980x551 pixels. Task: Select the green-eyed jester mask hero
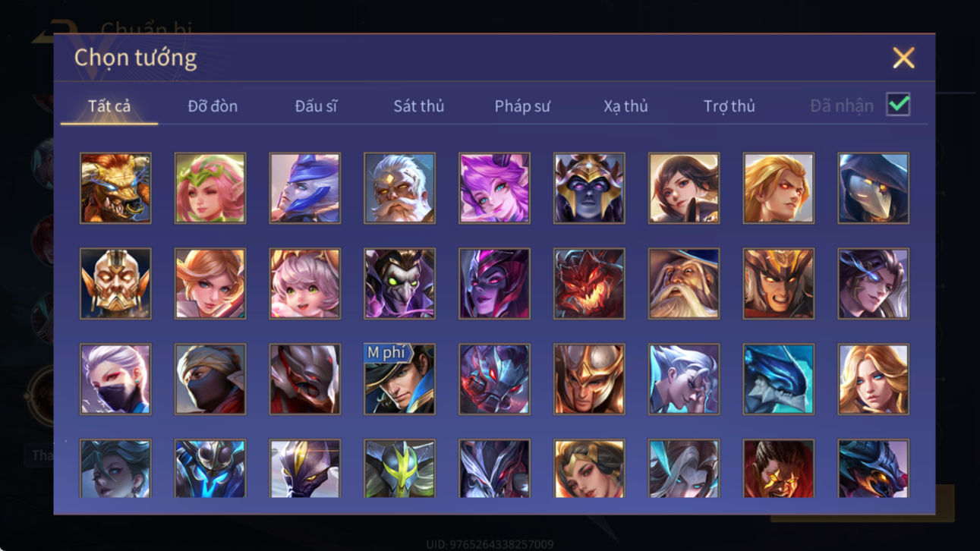click(399, 284)
